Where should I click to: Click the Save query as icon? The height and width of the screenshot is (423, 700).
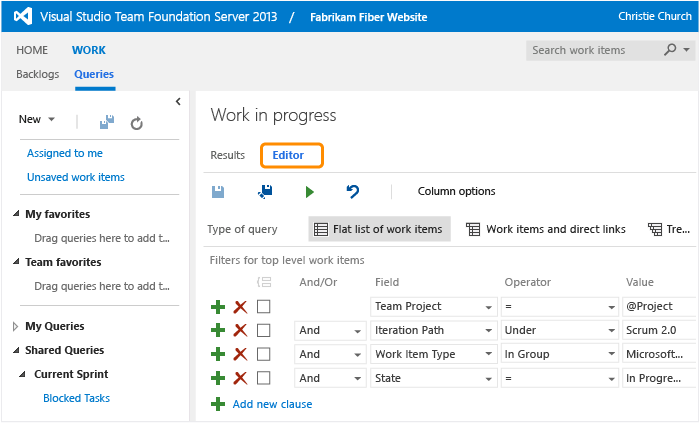[x=265, y=191]
